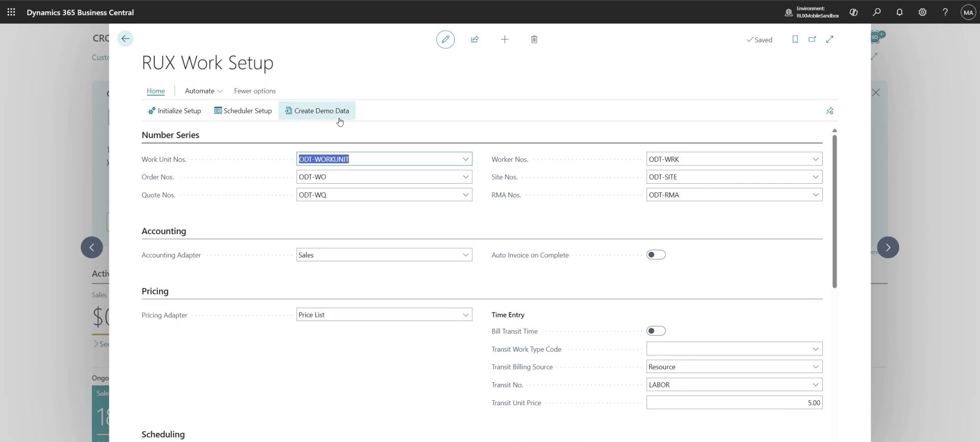Open Worker Nos. dropdown arrow
The height and width of the screenshot is (442, 980).
coord(816,159)
